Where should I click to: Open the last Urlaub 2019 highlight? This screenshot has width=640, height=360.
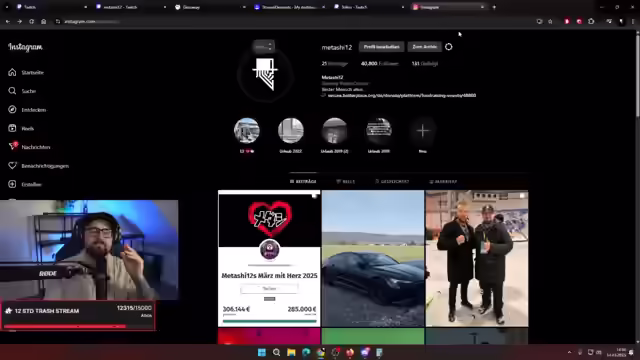pos(379,131)
